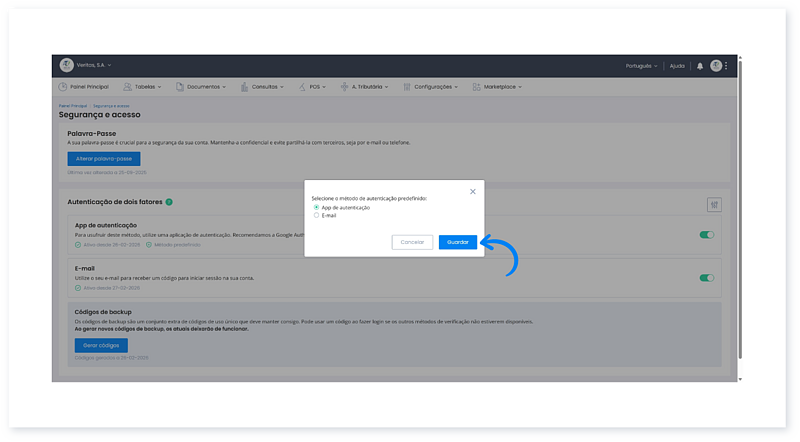
Task: Toggle the App de autenticação switch
Action: [707, 235]
